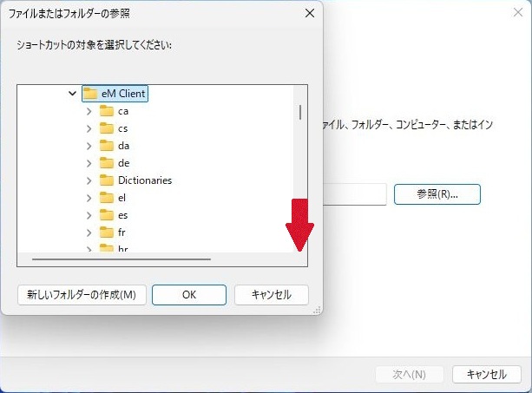Expand the de folder node
Viewport: 532px width, 393px height.
(x=89, y=163)
